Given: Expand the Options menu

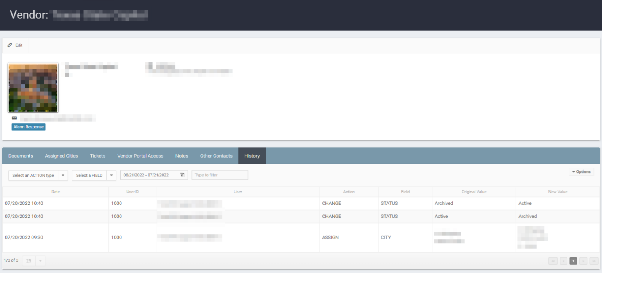Looking at the screenshot, I should [x=581, y=172].
